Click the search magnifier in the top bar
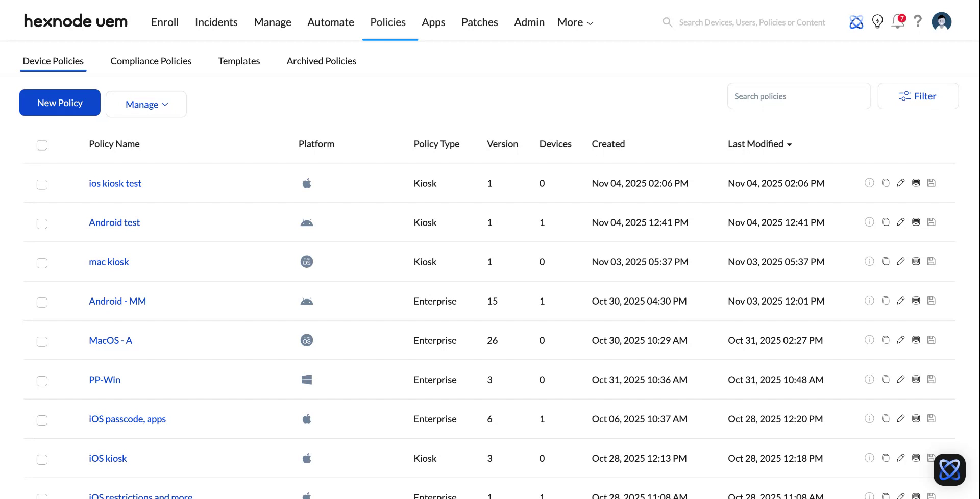The width and height of the screenshot is (980, 499). coord(667,22)
